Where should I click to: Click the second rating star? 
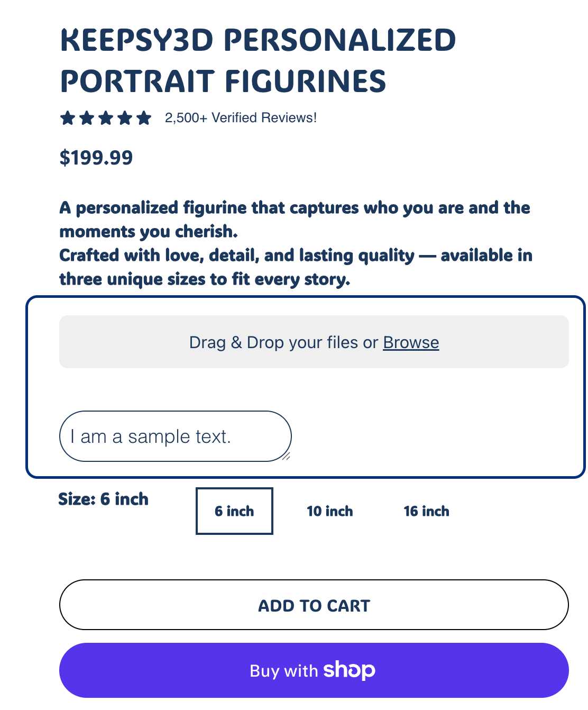click(87, 117)
